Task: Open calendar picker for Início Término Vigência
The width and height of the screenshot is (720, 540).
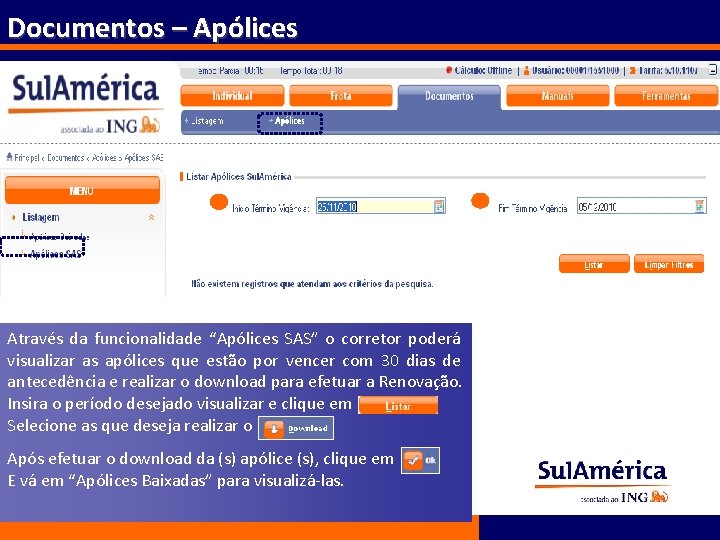Action: (x=439, y=206)
